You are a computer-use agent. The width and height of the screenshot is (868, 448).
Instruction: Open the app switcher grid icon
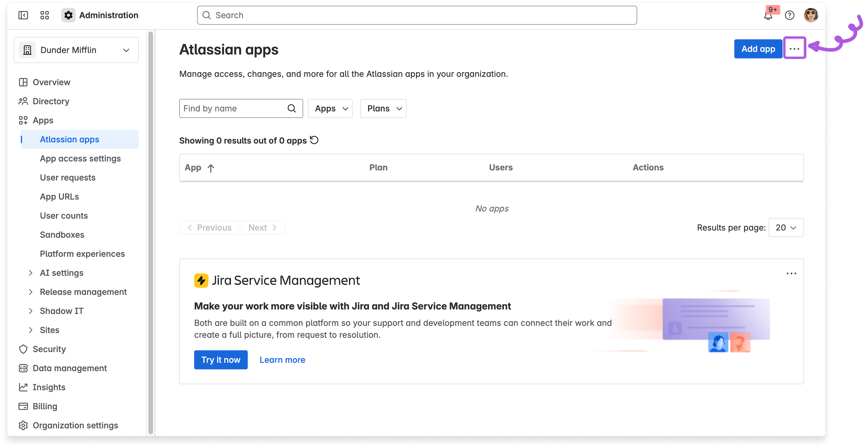44,15
